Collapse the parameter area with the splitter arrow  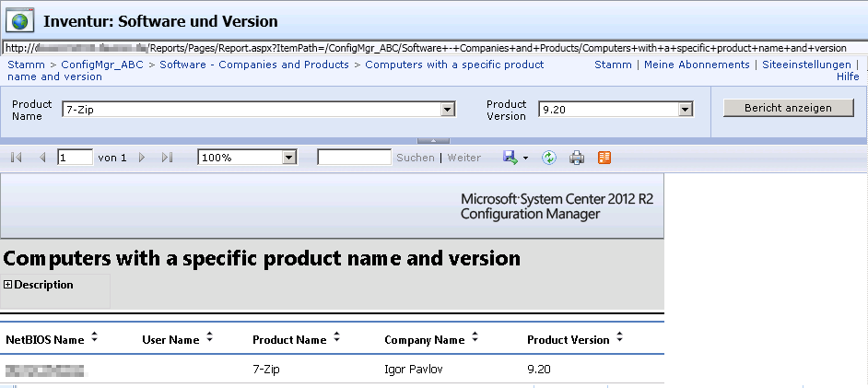(433, 140)
